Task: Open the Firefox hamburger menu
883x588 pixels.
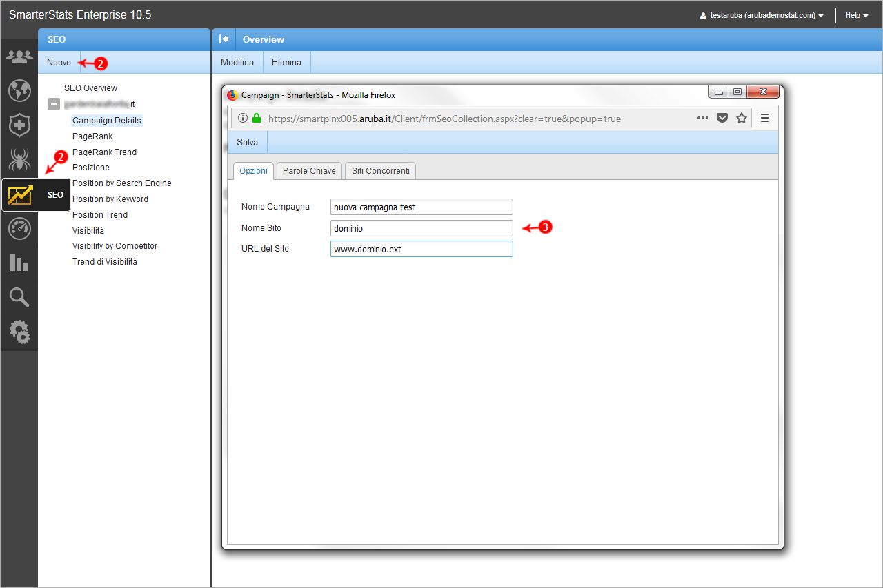Action: [x=765, y=118]
